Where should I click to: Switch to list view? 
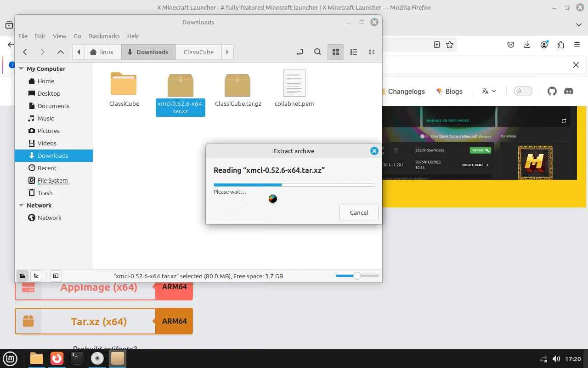(354, 52)
